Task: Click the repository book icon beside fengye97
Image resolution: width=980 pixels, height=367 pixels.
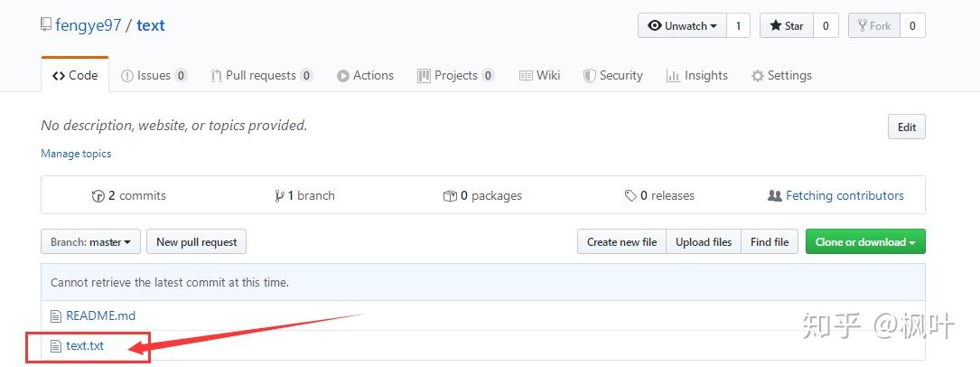Action: point(46,24)
